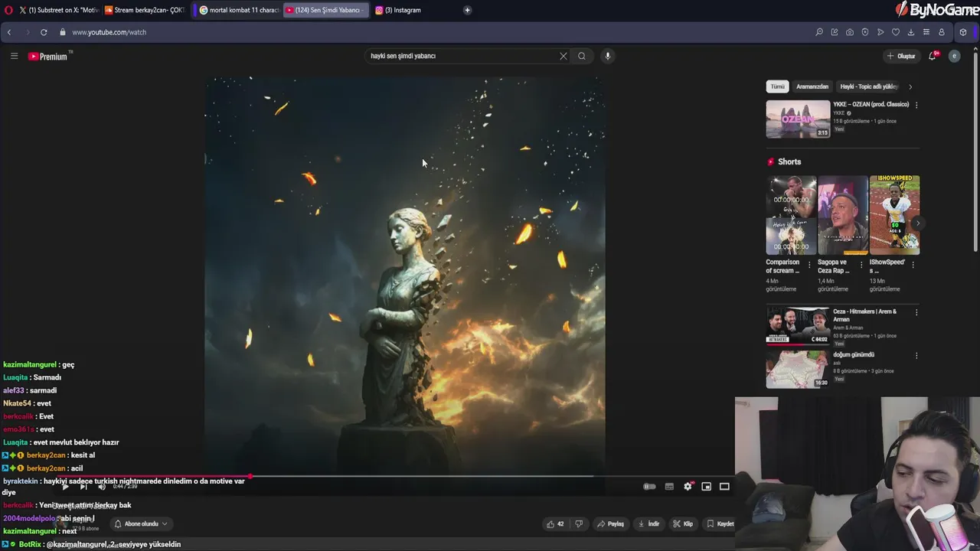Click the send-to-flow arrow icon
The image size is (980, 551).
coord(880,32)
